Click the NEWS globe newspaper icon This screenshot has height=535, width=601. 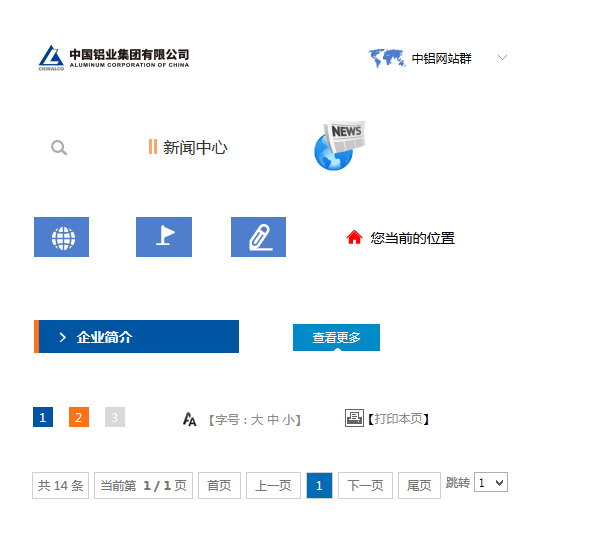coord(339,146)
